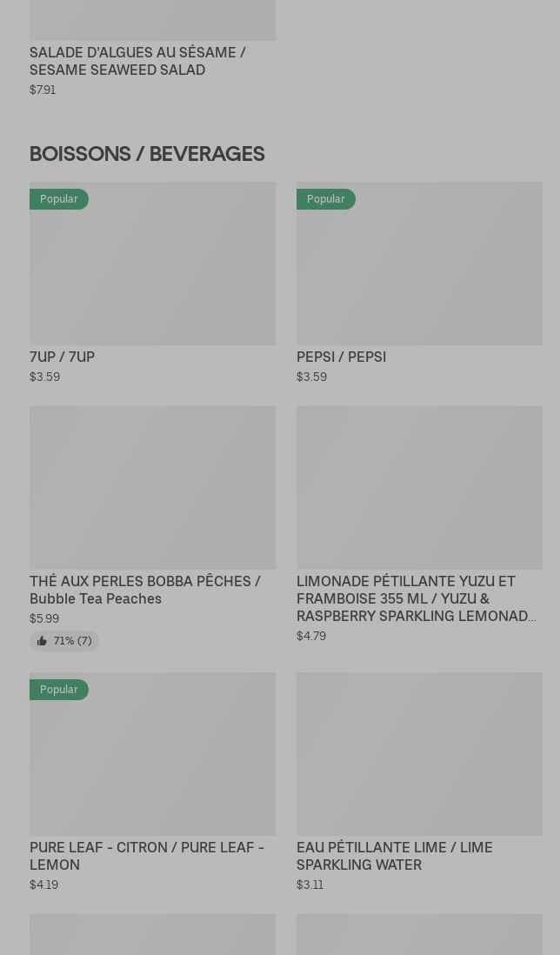Click the BOISSONS / BEVERAGES section heading
Image resolution: width=560 pixels, height=955 pixels.
click(147, 154)
